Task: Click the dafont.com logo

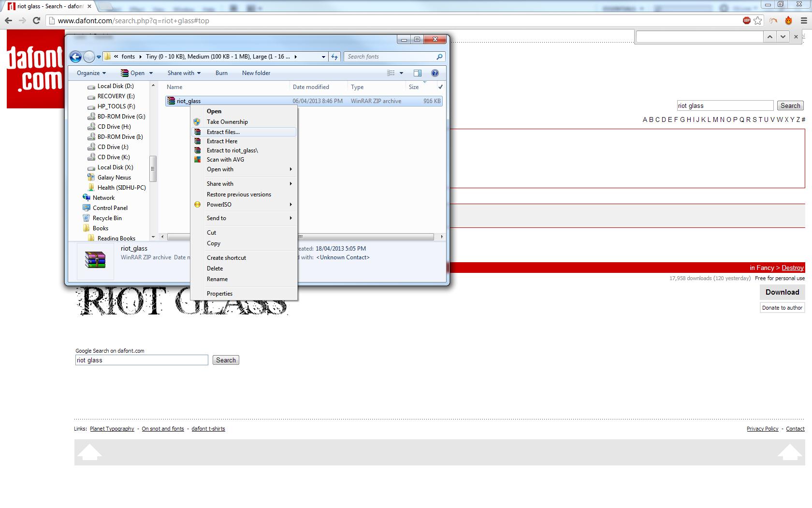Action: click(36, 69)
